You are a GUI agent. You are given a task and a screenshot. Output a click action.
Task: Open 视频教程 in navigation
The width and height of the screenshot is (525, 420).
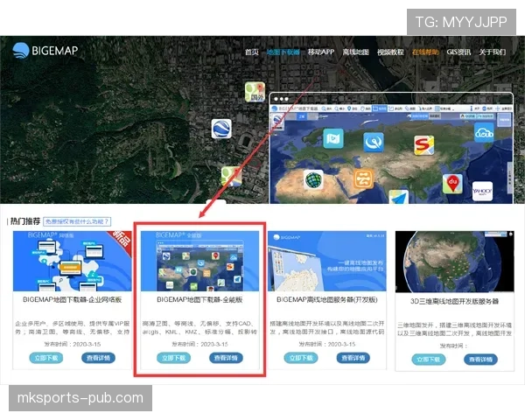click(390, 52)
